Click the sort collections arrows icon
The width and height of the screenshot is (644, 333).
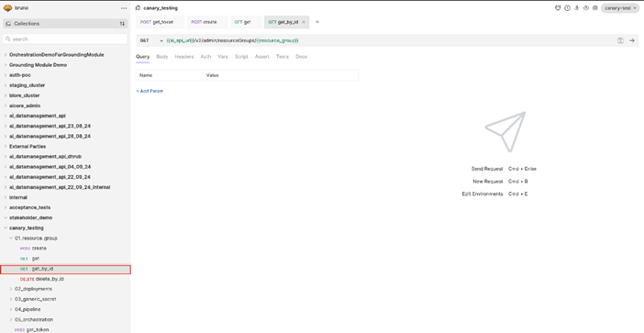coord(122,24)
